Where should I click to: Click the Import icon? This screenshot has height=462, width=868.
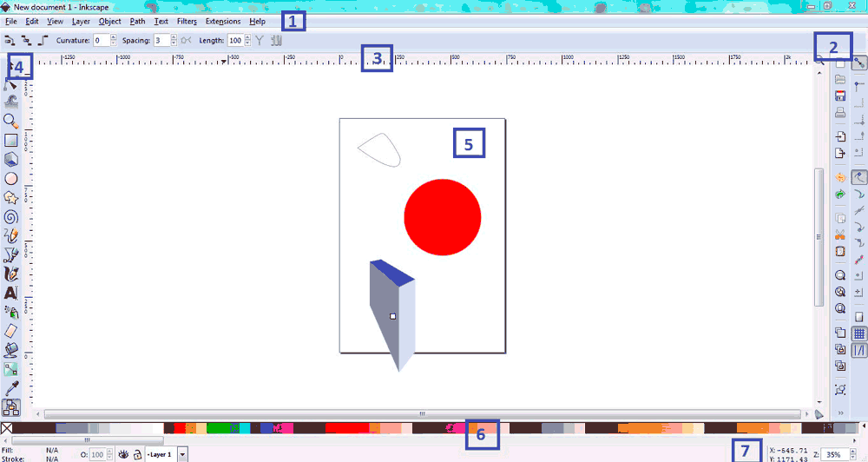coord(840,136)
